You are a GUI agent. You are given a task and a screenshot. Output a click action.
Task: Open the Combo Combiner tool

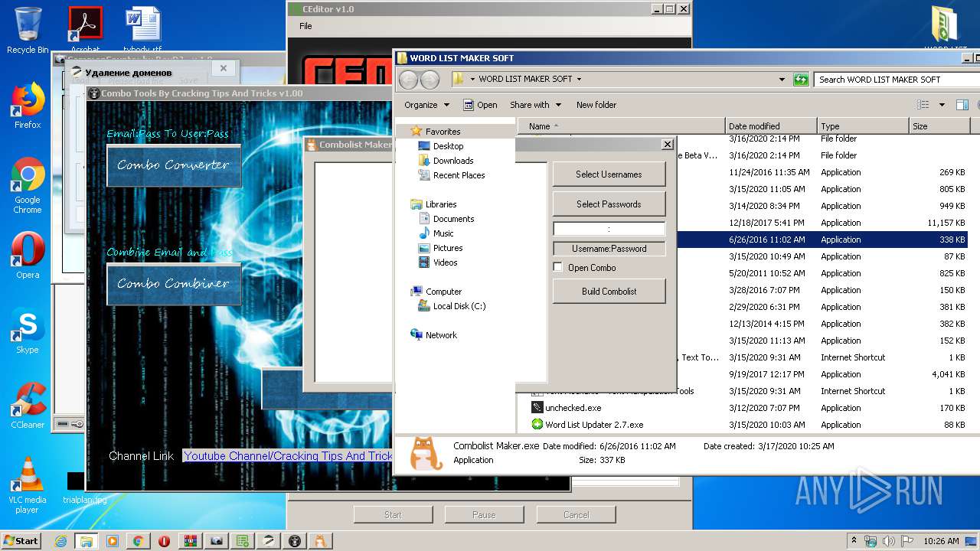tap(174, 284)
